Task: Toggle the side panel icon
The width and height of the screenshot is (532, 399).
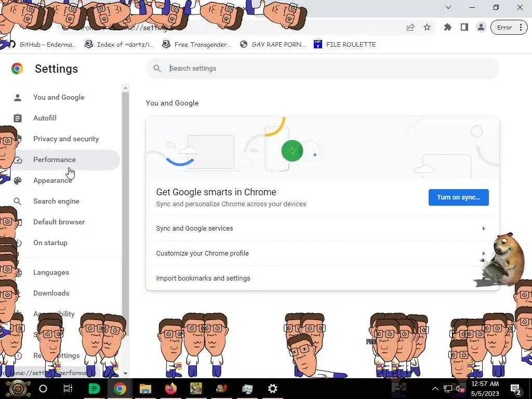Action: 464,28
